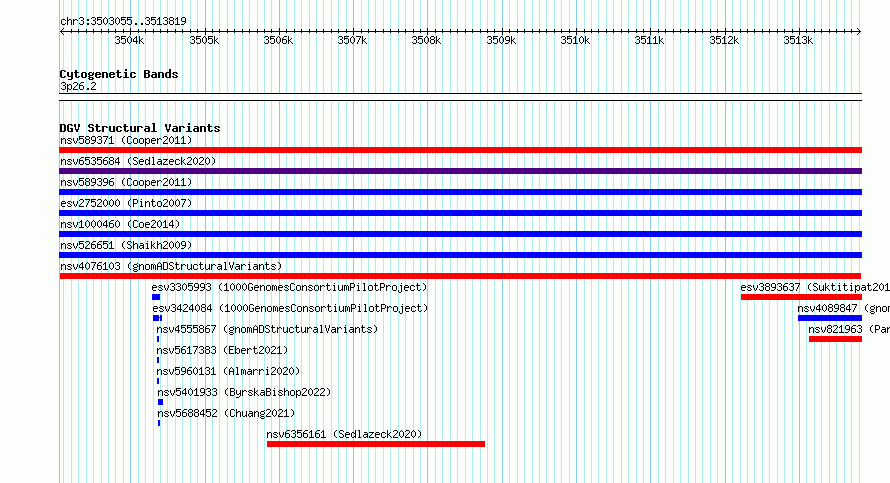This screenshot has width=890, height=483.
Task: Click the 3510k ruler tick label
Action: pos(575,40)
